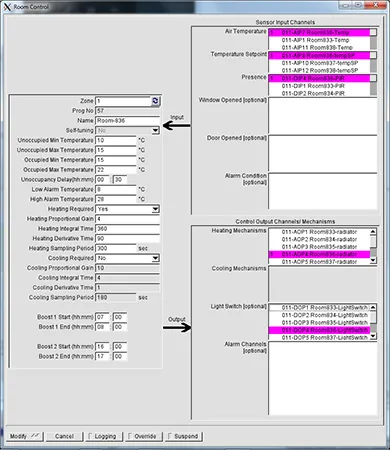Click the Air Temperature list scrollbar
The height and width of the screenshot is (450, 390).
pyautogui.click(x=373, y=39)
